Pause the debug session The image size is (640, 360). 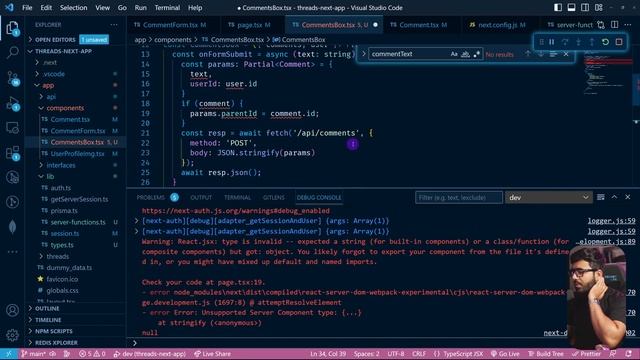551,42
